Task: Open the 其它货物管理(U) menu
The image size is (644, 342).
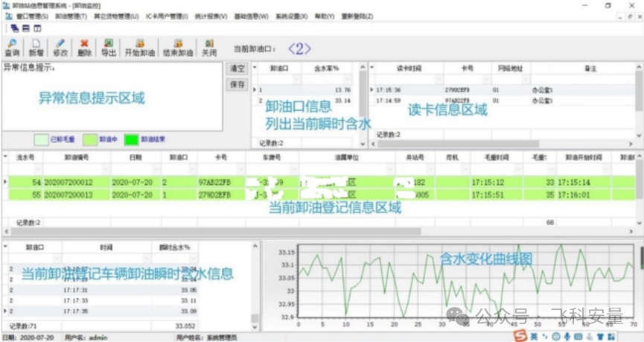Action: [116, 16]
